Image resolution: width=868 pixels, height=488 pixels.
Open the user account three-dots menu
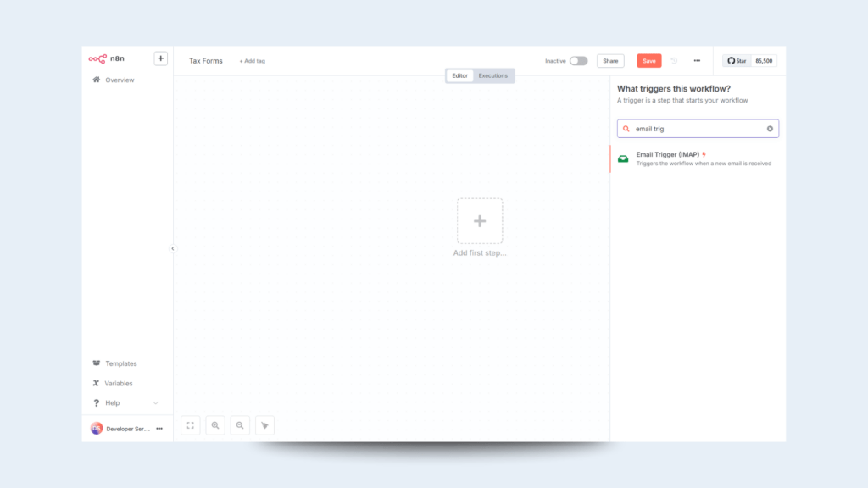tap(159, 429)
